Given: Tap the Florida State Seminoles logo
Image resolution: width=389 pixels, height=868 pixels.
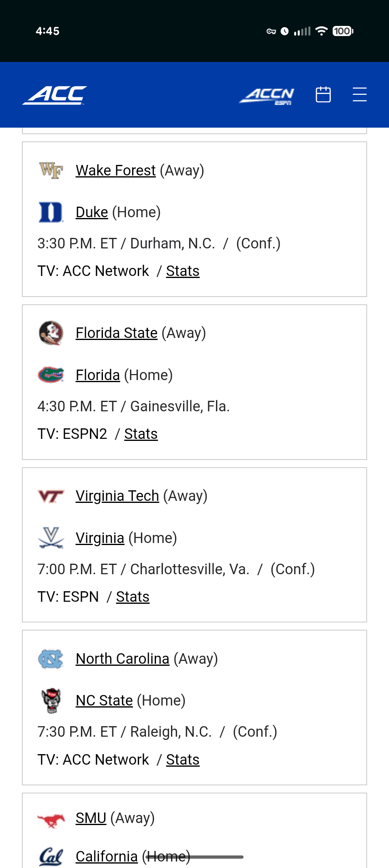Looking at the screenshot, I should 51,333.
